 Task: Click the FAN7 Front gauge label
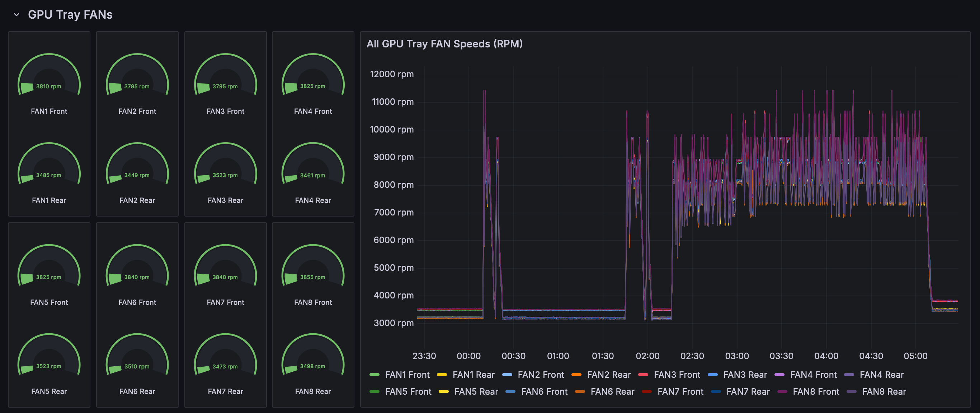(226, 302)
